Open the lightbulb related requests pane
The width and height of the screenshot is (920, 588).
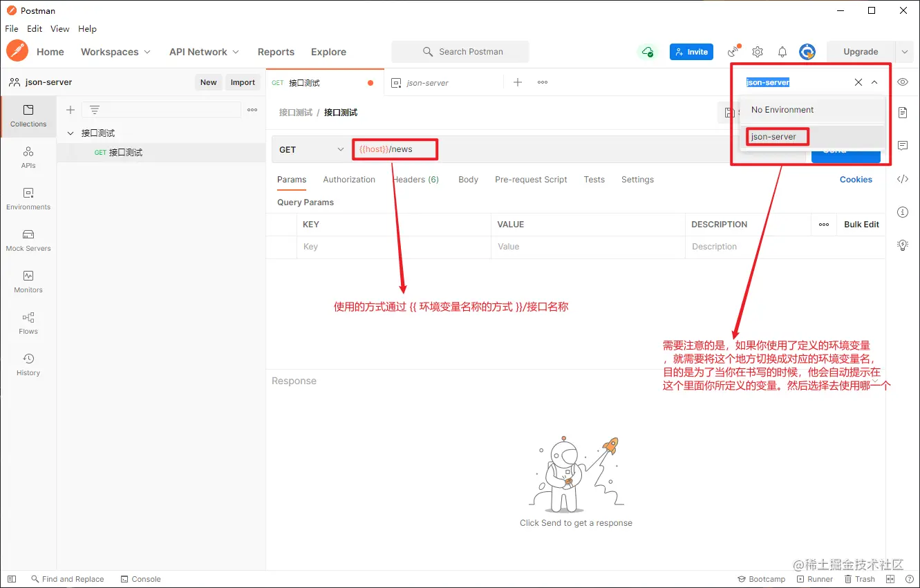pos(903,245)
